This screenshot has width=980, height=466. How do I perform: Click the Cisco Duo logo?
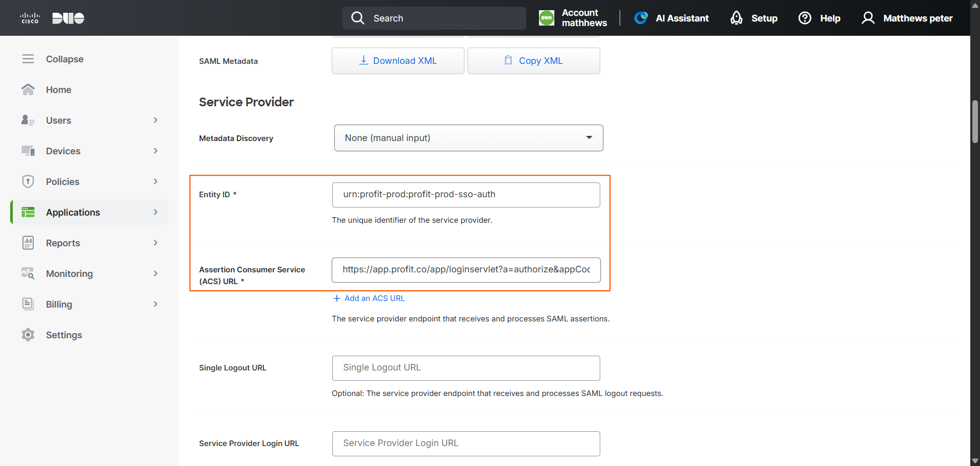pos(52,18)
